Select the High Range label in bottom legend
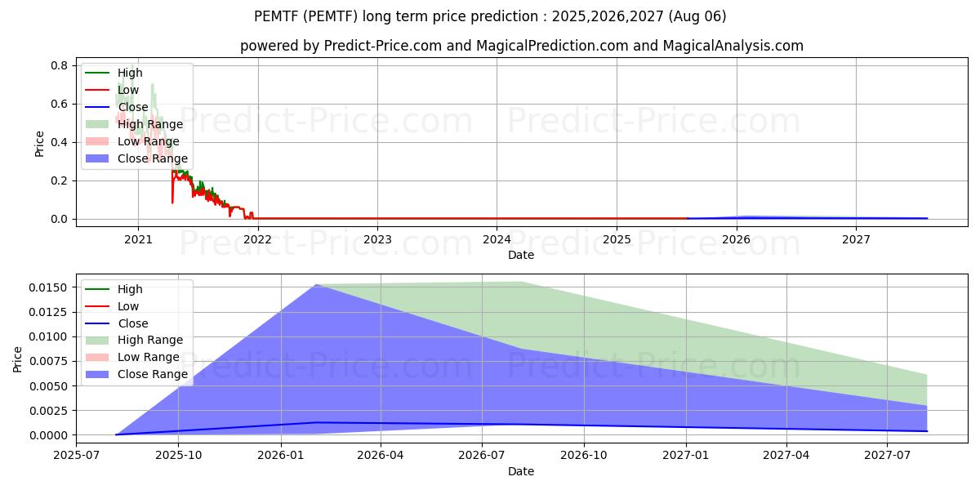Viewport: 980px width, 490px height. (150, 341)
